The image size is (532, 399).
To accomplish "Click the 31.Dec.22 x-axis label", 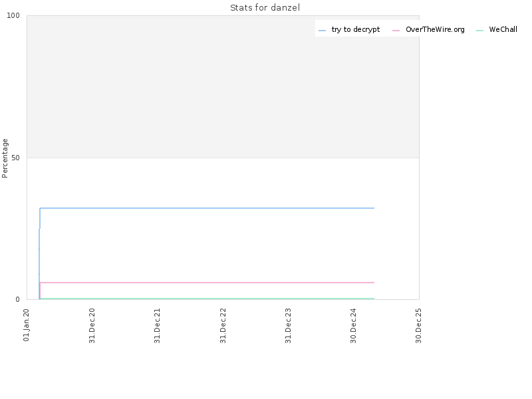I will click(x=223, y=326).
